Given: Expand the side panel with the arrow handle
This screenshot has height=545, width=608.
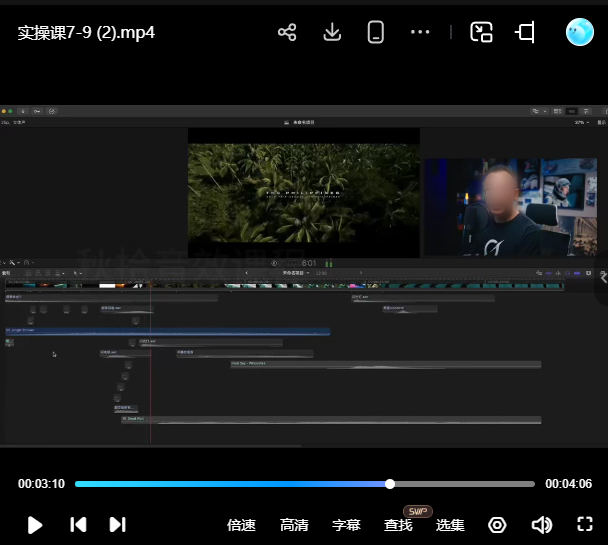Looking at the screenshot, I should pos(603,277).
